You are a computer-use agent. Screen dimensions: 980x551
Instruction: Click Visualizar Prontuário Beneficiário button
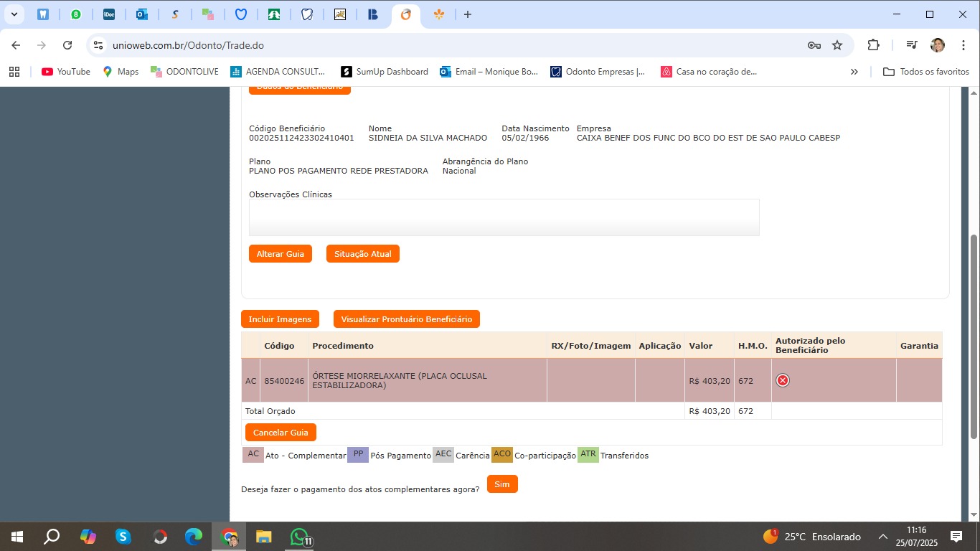click(407, 319)
